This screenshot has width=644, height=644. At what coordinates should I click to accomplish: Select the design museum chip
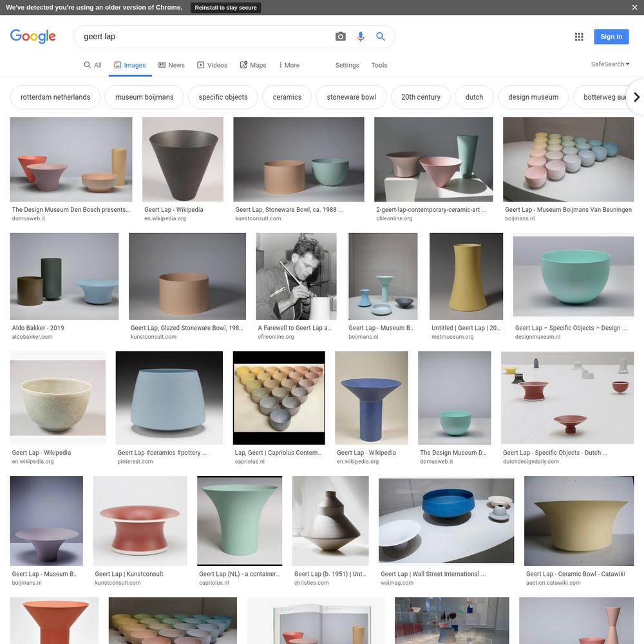pos(533,97)
